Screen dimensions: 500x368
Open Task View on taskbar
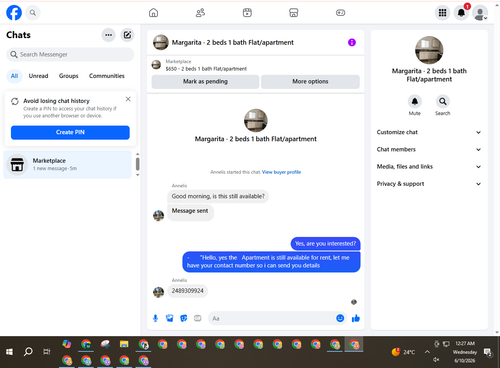point(47,352)
